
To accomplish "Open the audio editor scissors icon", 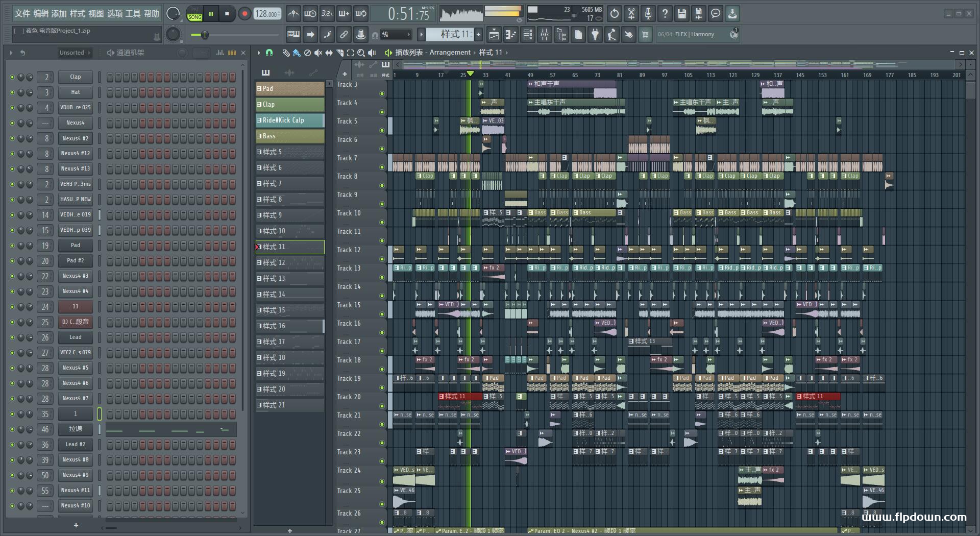I will point(631,14).
